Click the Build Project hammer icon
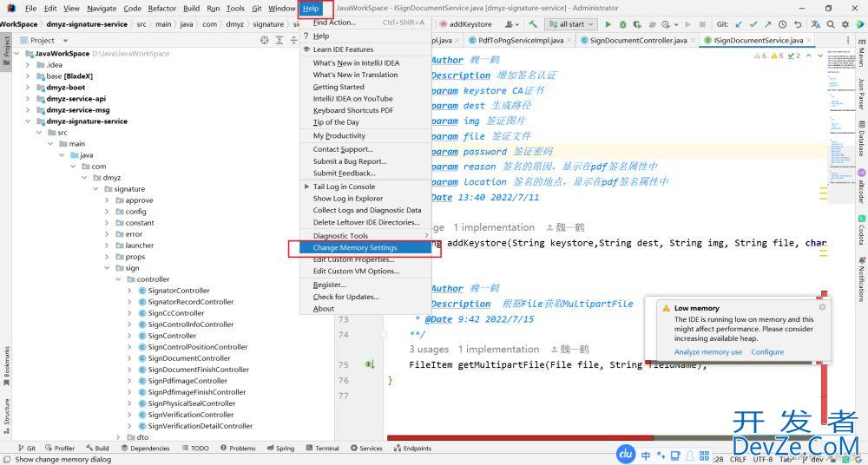The width and height of the screenshot is (868, 465). click(533, 24)
